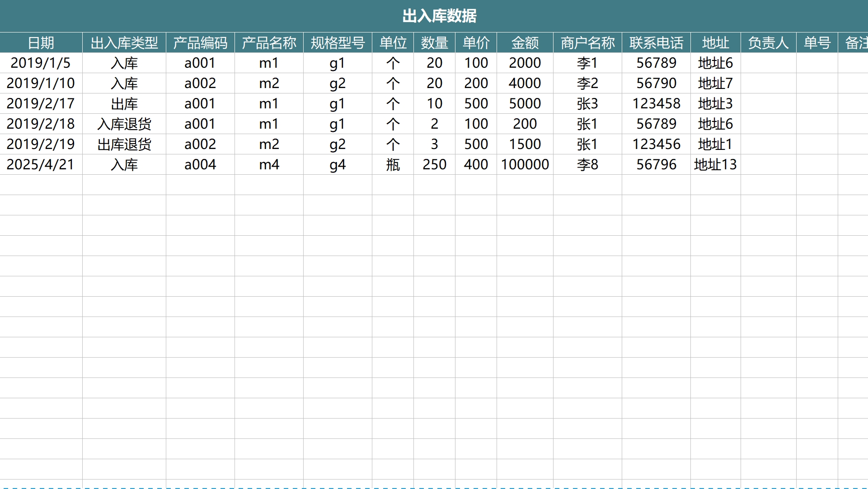Click unit price cell 400
The width and height of the screenshot is (868, 489).
[x=476, y=164]
